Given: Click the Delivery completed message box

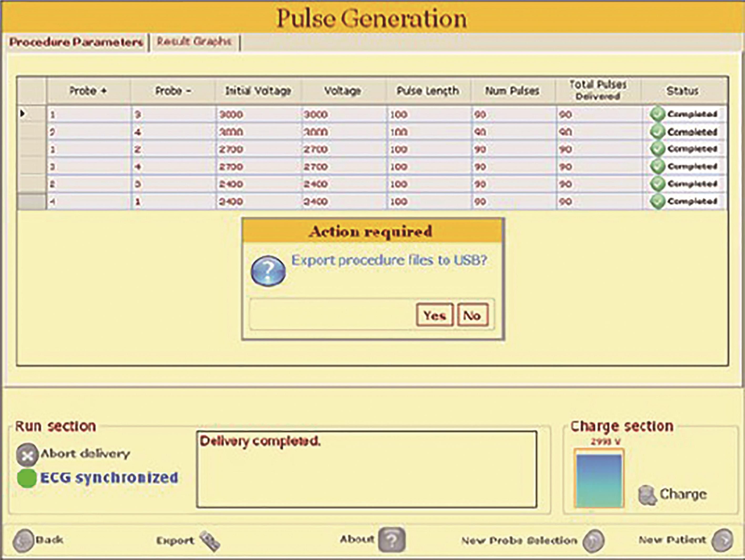Looking at the screenshot, I should [x=366, y=469].
